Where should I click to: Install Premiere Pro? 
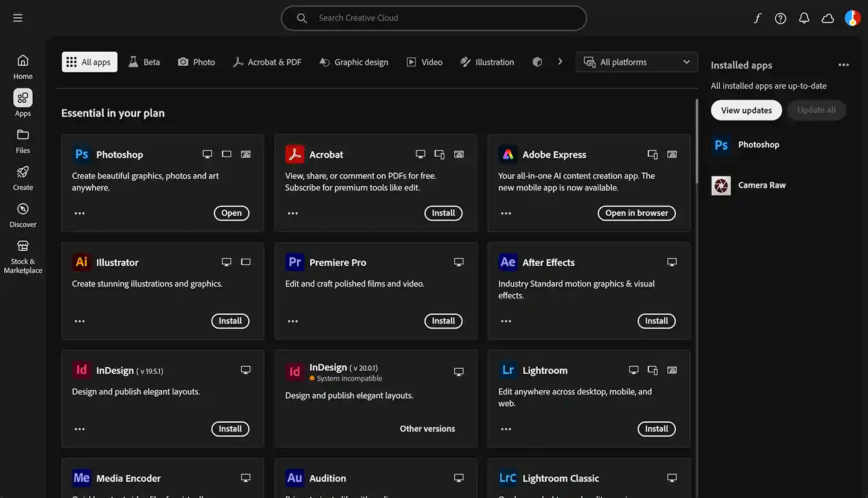443,321
